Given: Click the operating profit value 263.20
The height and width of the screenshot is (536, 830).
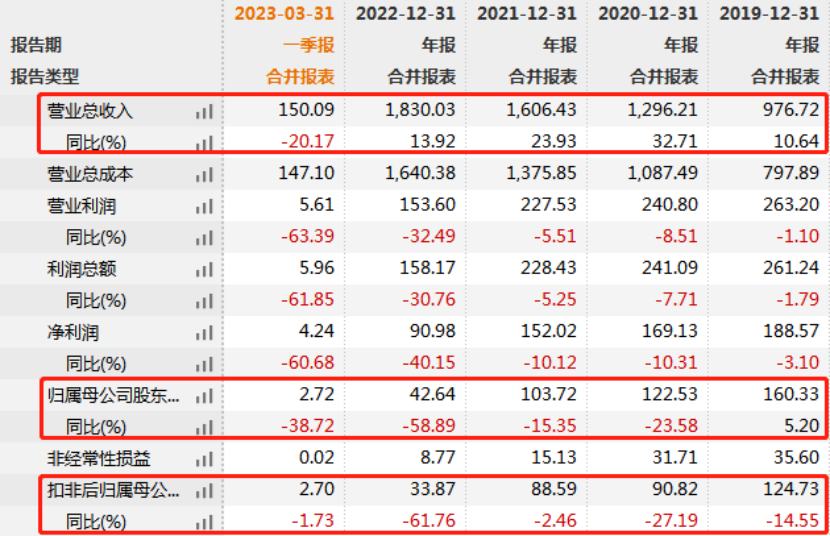Looking at the screenshot, I should pos(791,205).
